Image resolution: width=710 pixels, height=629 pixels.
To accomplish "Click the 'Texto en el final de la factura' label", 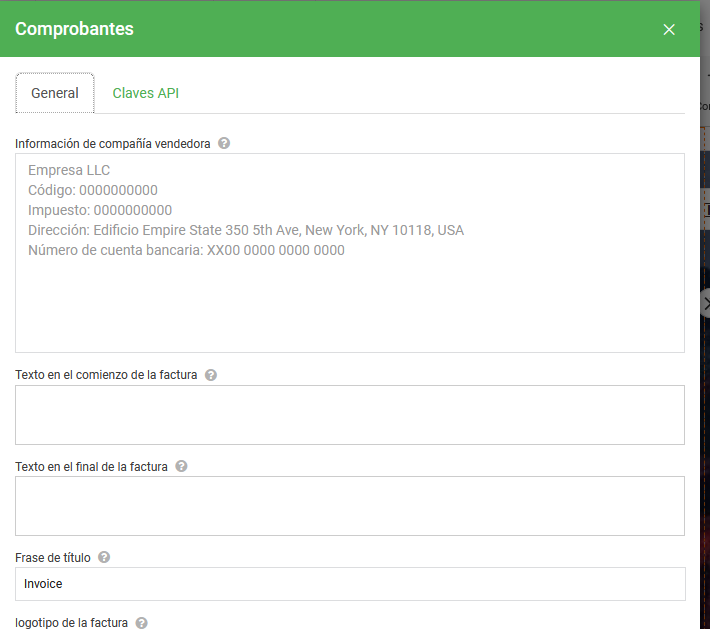I will point(91,467).
